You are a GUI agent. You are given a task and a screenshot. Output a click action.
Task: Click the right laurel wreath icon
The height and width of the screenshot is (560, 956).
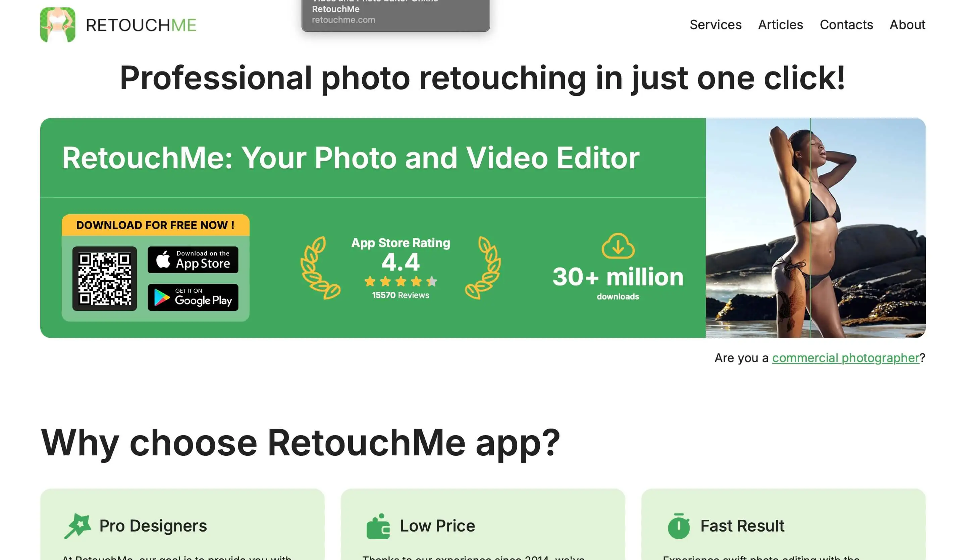point(483,268)
